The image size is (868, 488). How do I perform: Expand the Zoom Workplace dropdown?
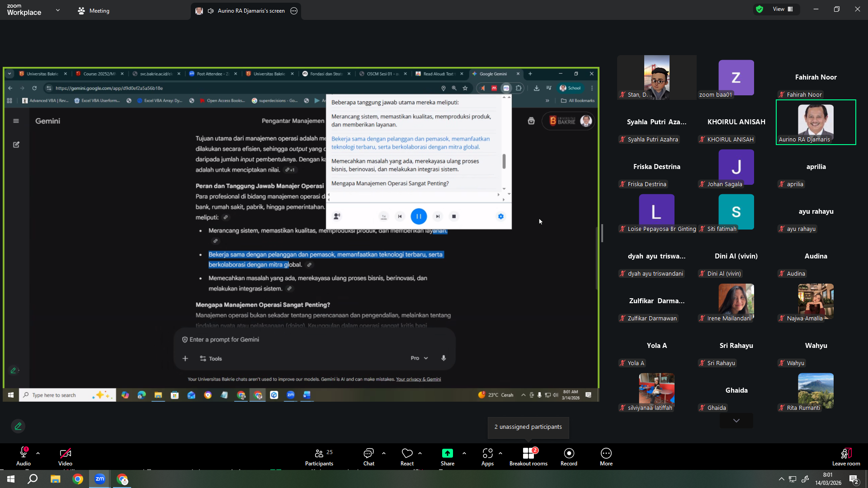pos(58,10)
